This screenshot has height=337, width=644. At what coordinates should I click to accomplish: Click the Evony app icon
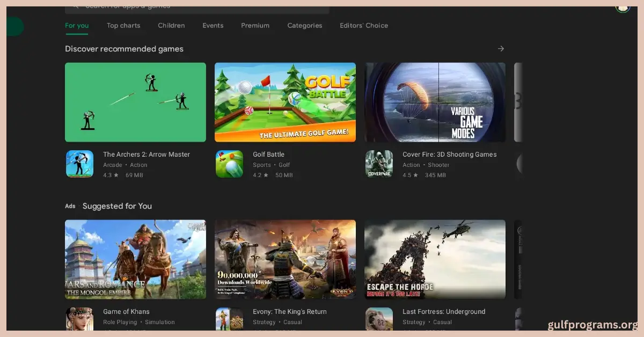pyautogui.click(x=229, y=319)
